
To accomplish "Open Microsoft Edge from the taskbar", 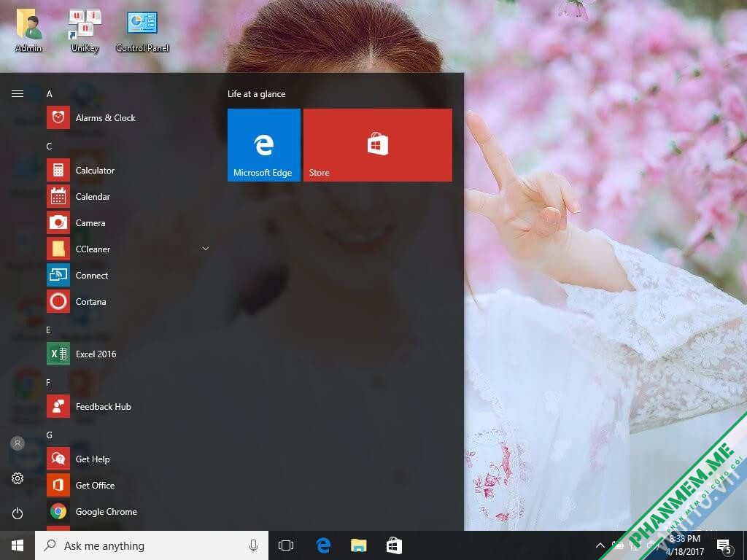I will (x=323, y=545).
